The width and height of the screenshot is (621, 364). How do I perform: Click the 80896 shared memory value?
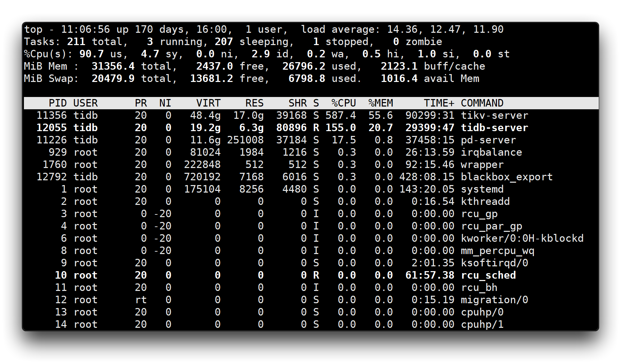[x=292, y=128]
